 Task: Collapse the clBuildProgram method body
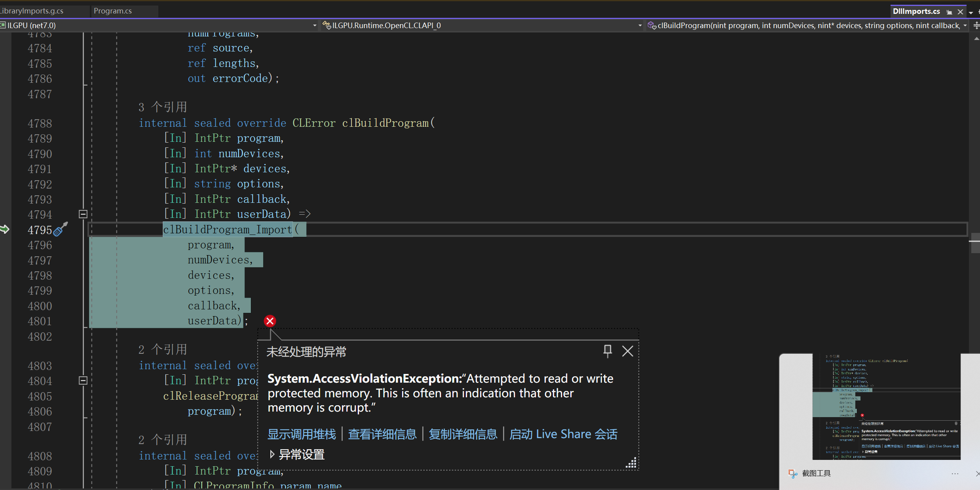coord(83,214)
